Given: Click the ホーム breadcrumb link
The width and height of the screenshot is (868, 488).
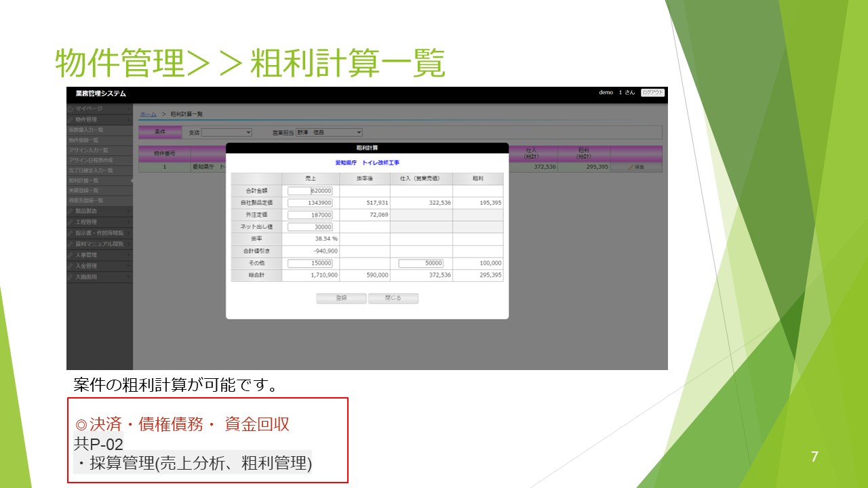Looking at the screenshot, I should coord(148,114).
